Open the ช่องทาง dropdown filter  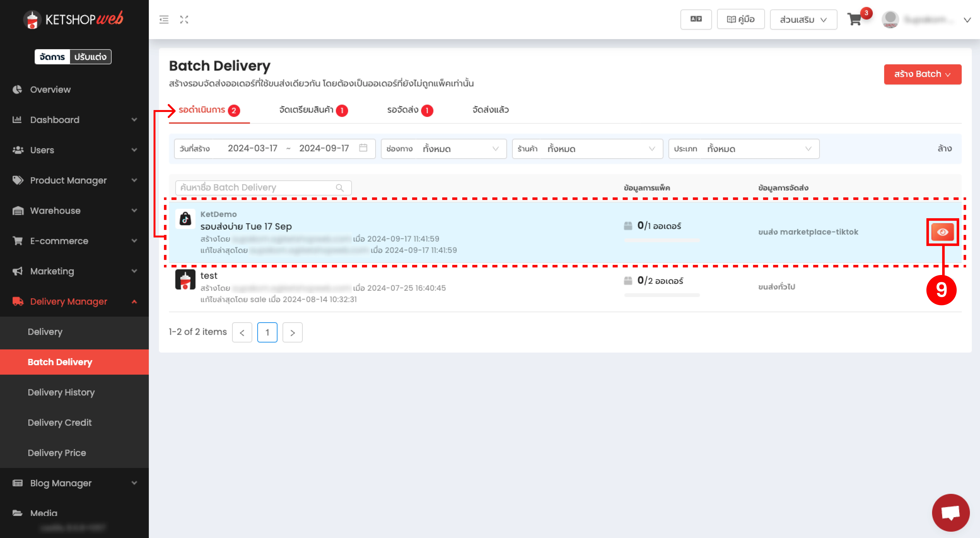pyautogui.click(x=444, y=149)
